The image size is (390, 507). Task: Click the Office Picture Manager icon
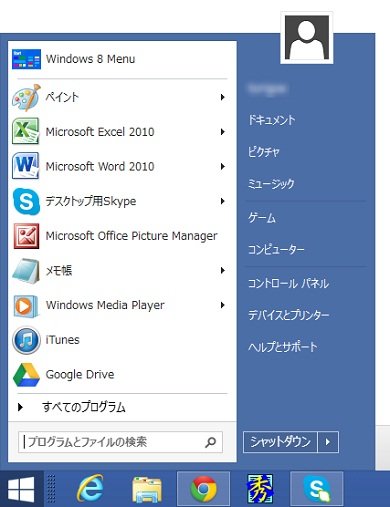(x=26, y=236)
